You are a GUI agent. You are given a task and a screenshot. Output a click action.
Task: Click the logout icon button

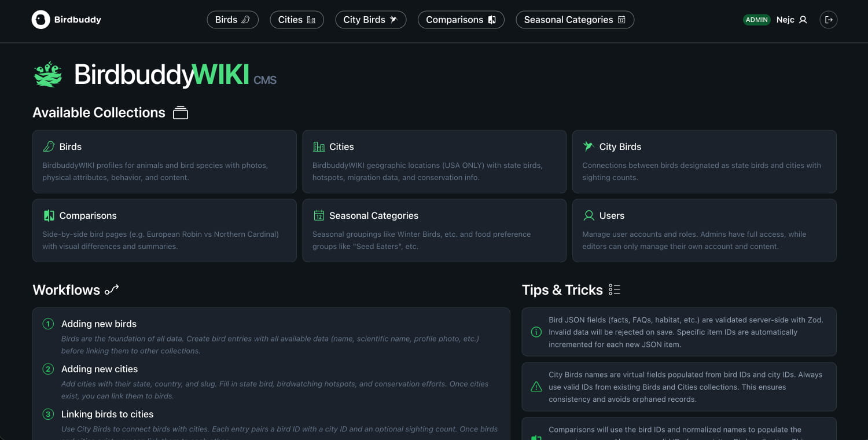pos(829,20)
